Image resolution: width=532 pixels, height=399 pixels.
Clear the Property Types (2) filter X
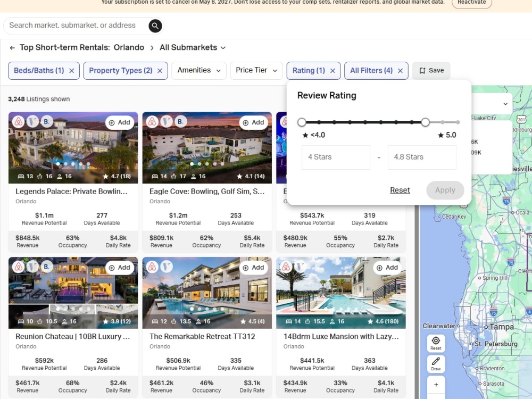coord(160,71)
